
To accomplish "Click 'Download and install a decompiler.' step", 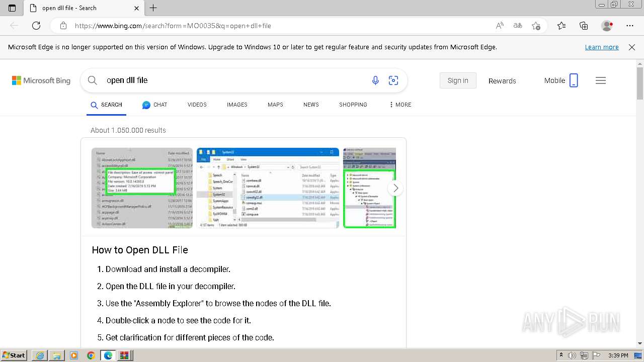I will coord(168,269).
